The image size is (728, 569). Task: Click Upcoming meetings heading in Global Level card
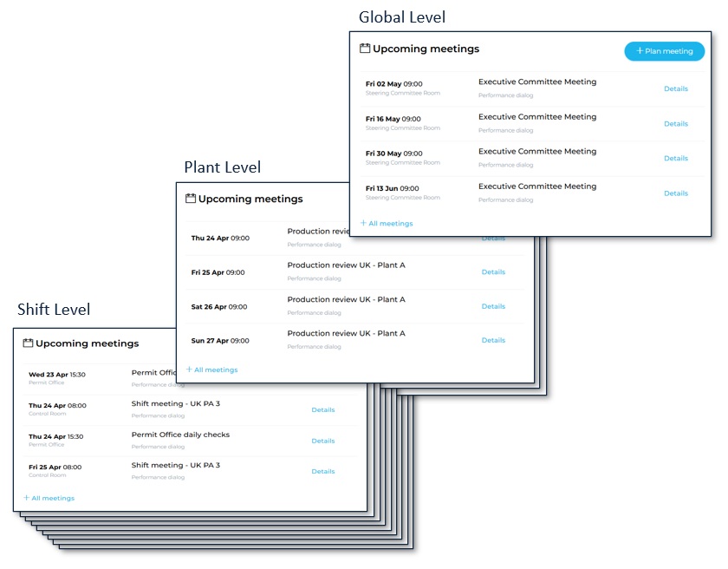pyautogui.click(x=426, y=49)
